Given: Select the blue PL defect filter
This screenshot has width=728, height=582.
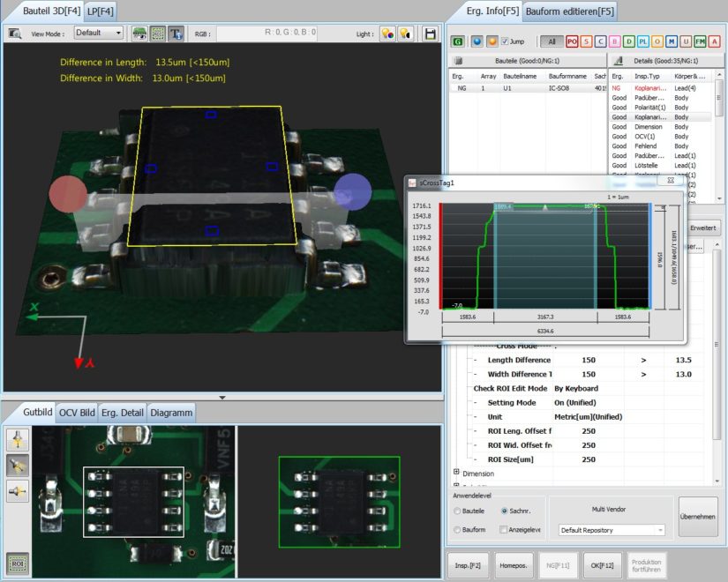Looking at the screenshot, I should click(x=643, y=41).
